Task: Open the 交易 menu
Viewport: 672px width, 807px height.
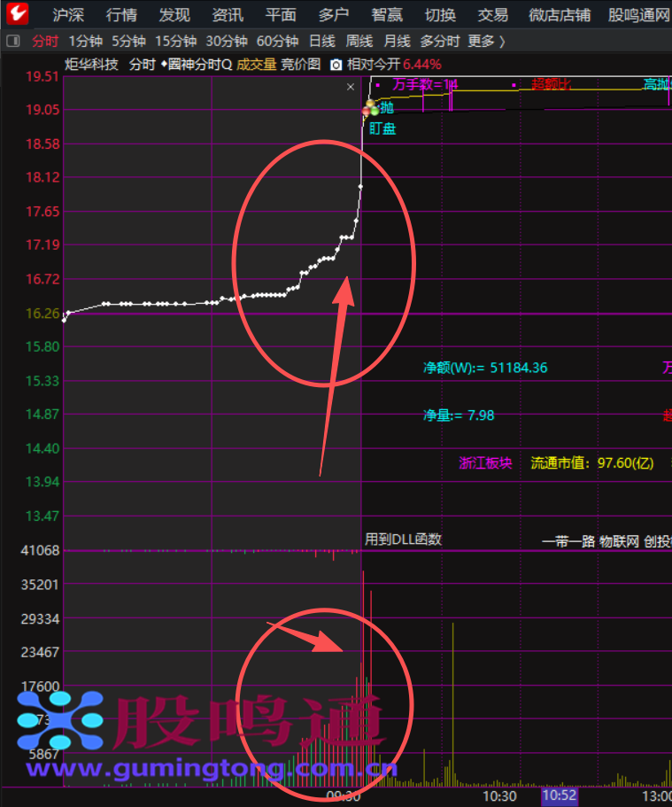Action: point(493,14)
